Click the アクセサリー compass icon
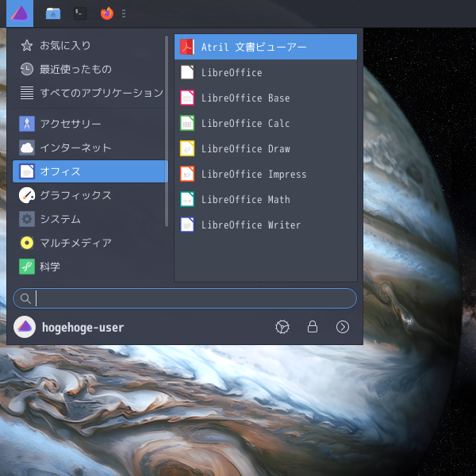 click(27, 124)
